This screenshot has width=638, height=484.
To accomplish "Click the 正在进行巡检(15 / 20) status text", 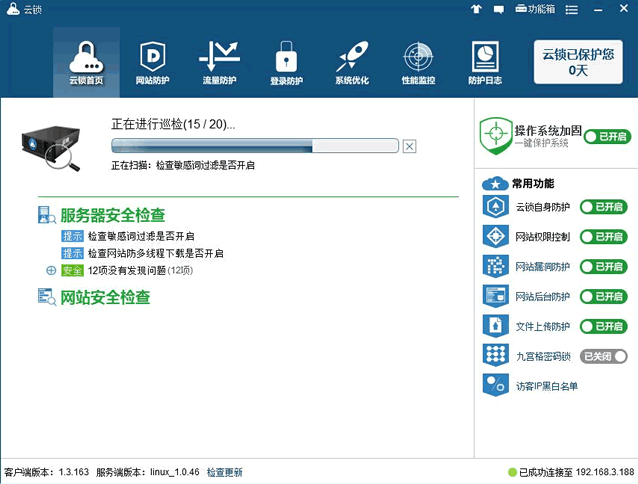I will tap(173, 124).
